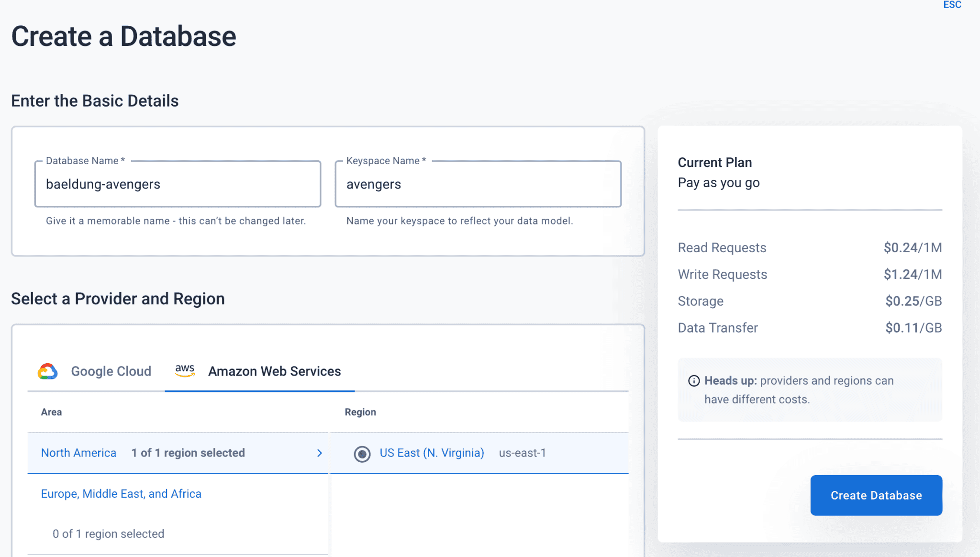
Task: Click the AWS smile logo icon
Action: pos(185,370)
